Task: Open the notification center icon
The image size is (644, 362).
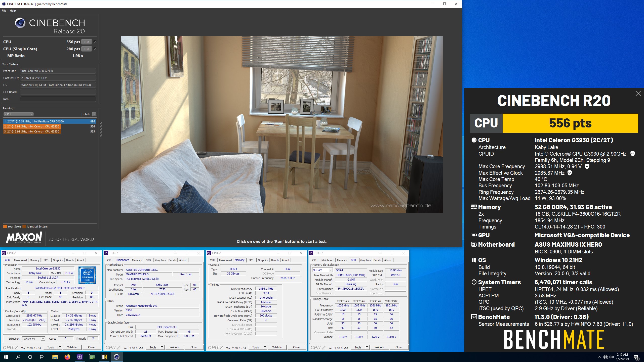Action: pyautogui.click(x=636, y=357)
